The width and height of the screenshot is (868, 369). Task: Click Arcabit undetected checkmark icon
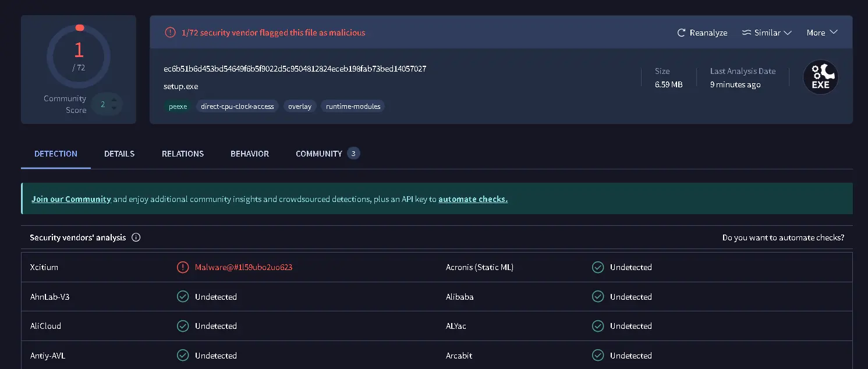(x=598, y=356)
